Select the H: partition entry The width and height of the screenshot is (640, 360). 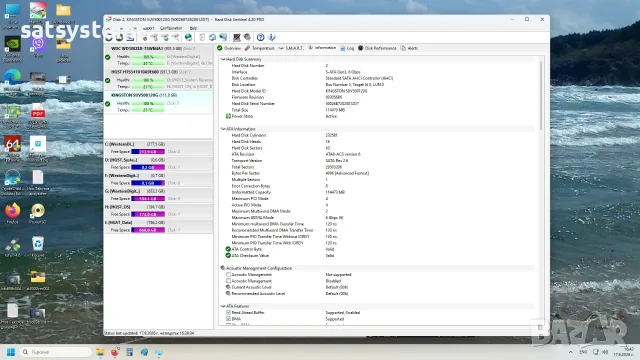point(158,211)
